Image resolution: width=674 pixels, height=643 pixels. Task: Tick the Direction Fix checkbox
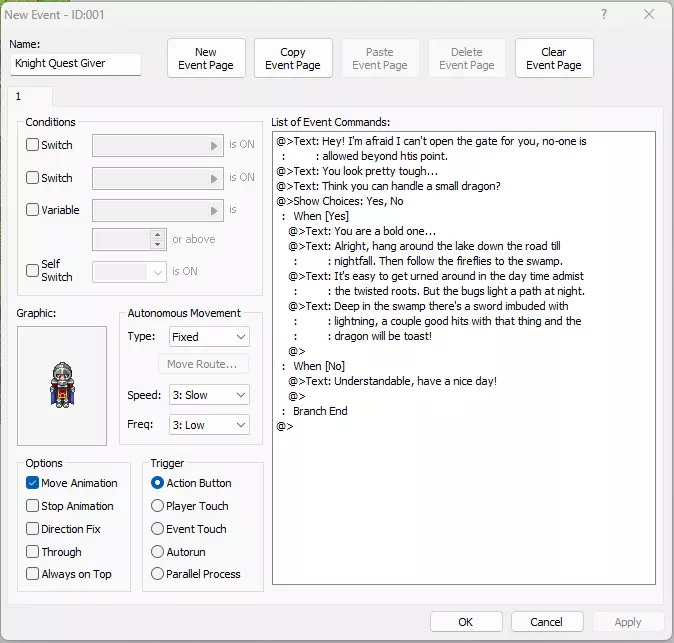[x=33, y=529]
